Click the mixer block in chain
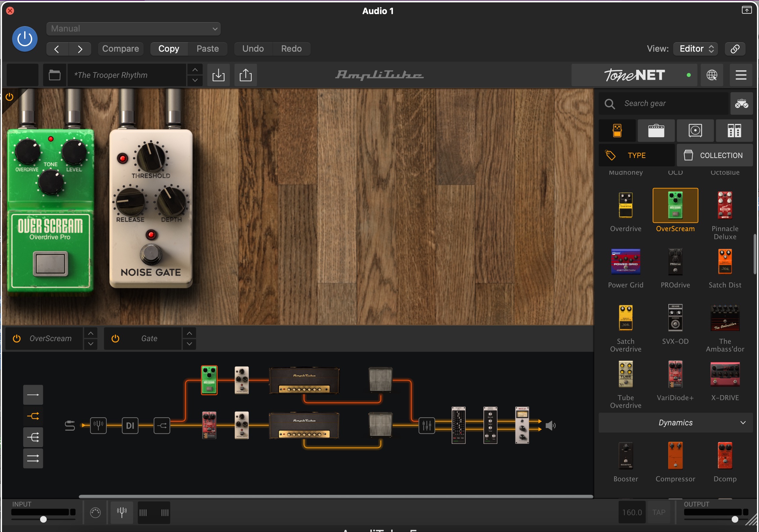Screen dimensions: 759x532 (x=427, y=426)
